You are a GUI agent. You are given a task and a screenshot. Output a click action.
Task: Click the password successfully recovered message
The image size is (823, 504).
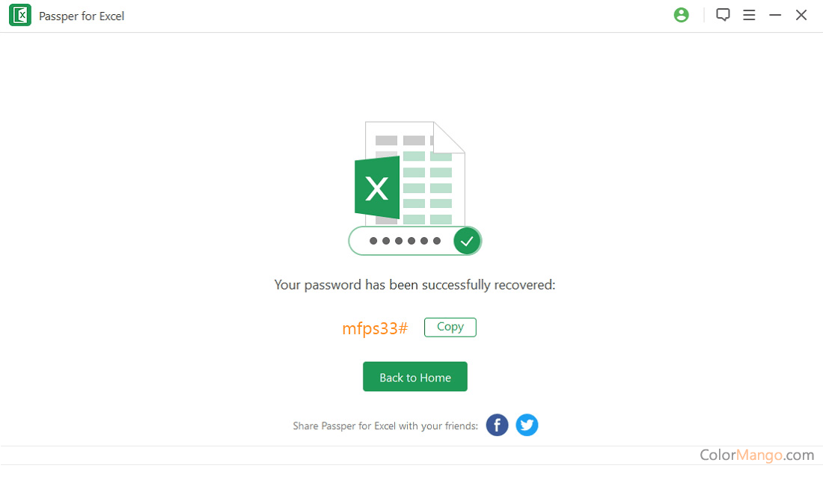[414, 285]
